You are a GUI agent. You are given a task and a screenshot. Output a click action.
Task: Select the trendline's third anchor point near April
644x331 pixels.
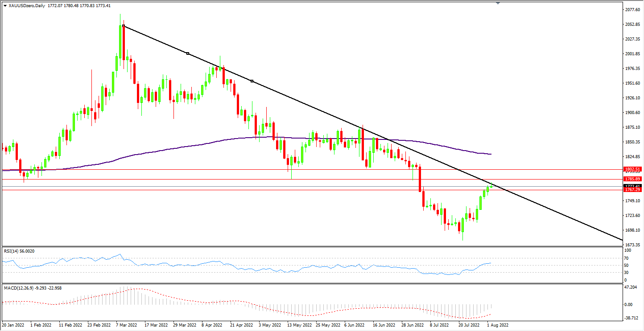tap(252, 81)
